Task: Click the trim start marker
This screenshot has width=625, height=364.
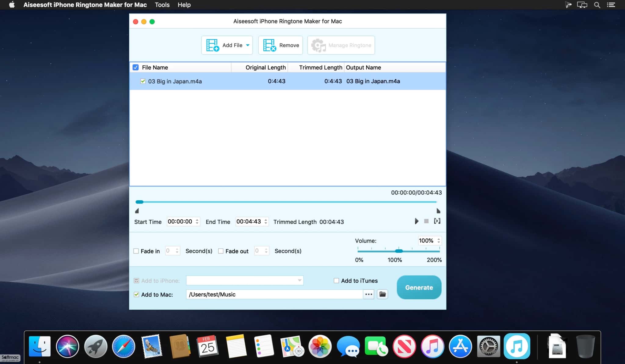Action: [137, 211]
